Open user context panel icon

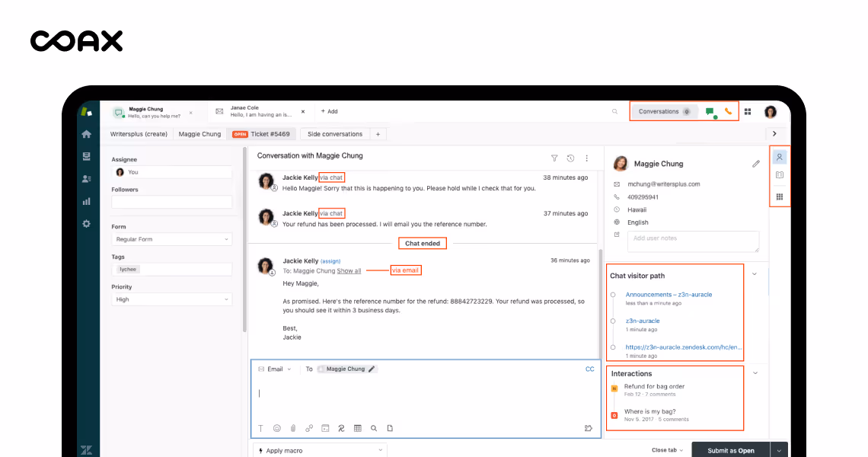click(x=780, y=158)
